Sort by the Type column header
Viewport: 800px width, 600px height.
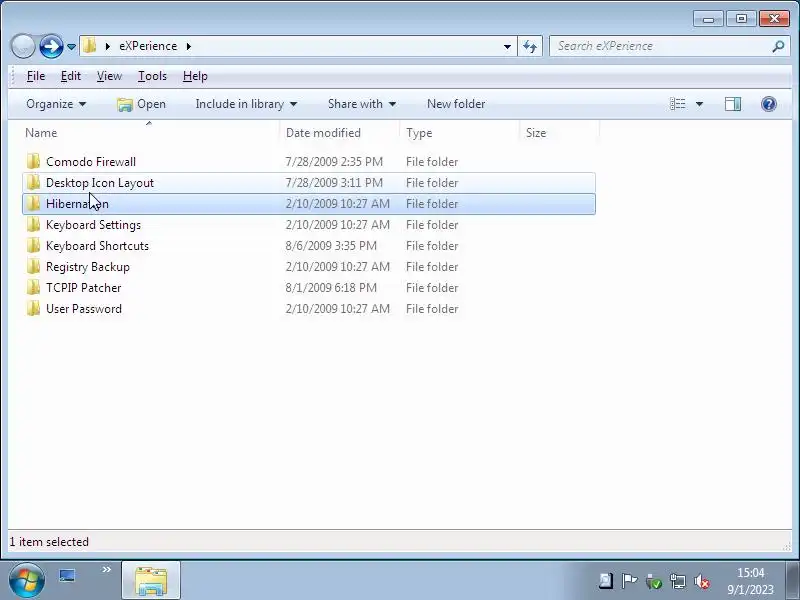click(459, 133)
